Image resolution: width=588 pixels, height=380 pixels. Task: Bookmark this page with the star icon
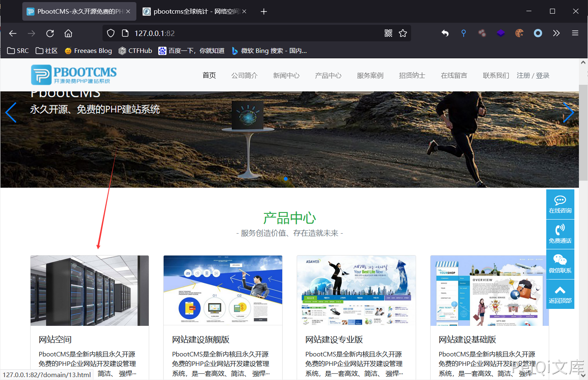pyautogui.click(x=403, y=33)
